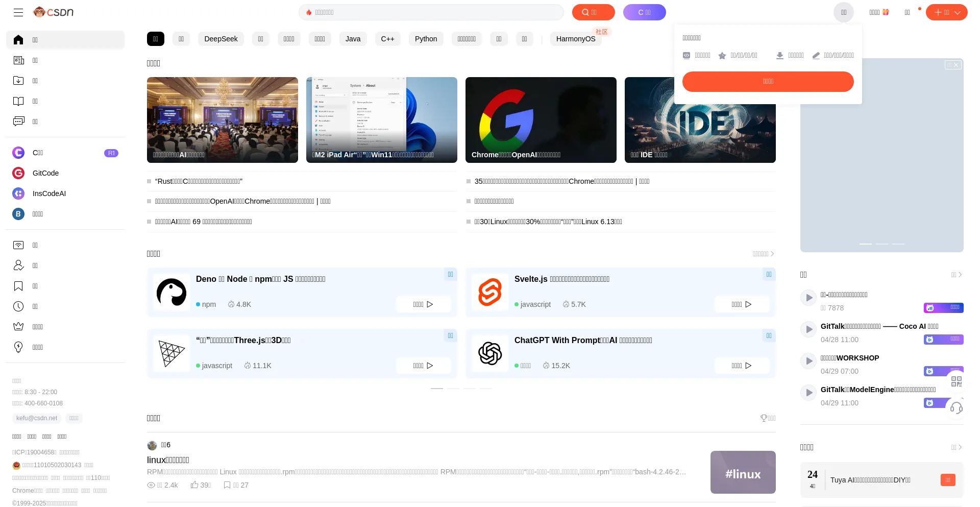Select the download folder icon in left sidebar

click(18, 81)
